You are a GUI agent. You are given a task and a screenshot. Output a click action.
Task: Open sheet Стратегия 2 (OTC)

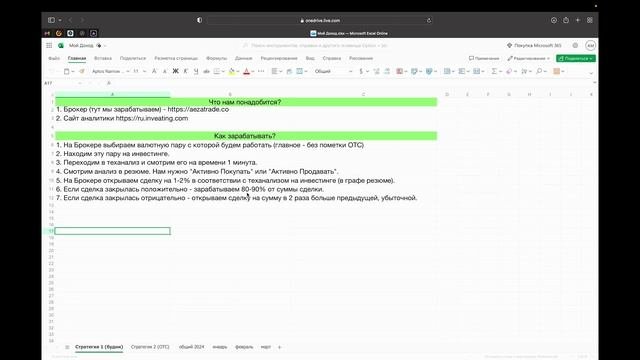click(150, 347)
